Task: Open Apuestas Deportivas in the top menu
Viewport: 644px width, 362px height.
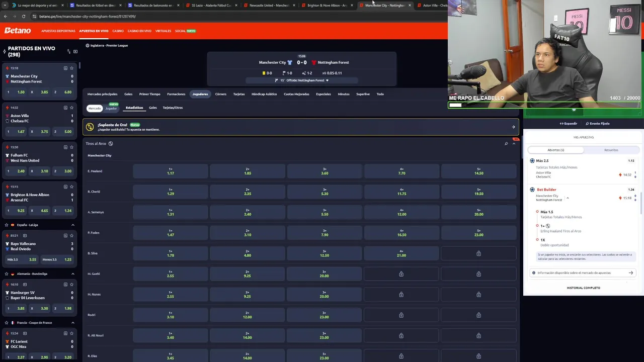Action: click(58, 31)
